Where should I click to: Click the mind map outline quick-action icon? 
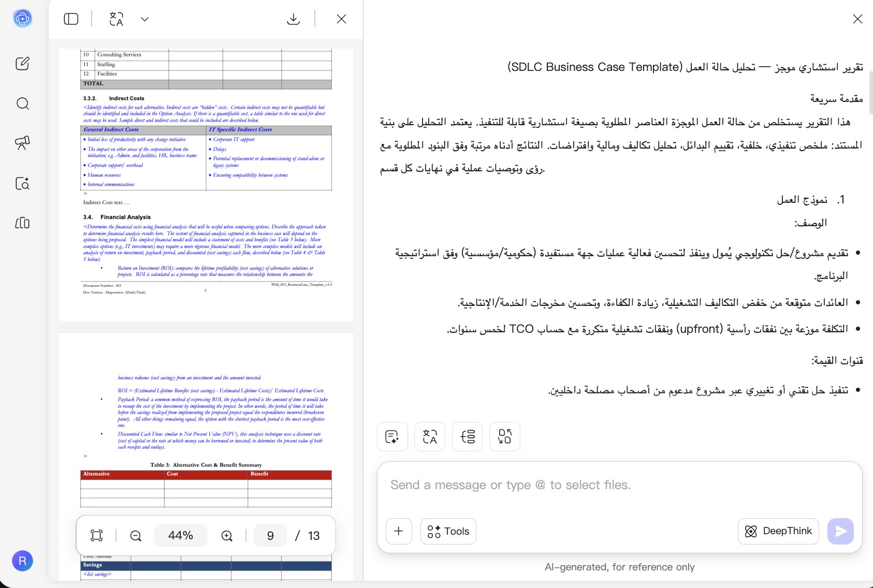467,436
